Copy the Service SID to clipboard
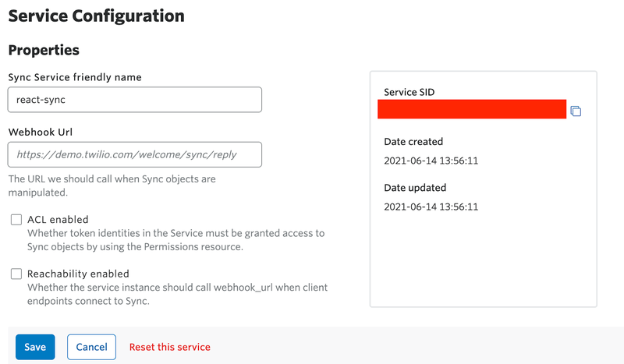Screen dimensions: 624x364 576,111
